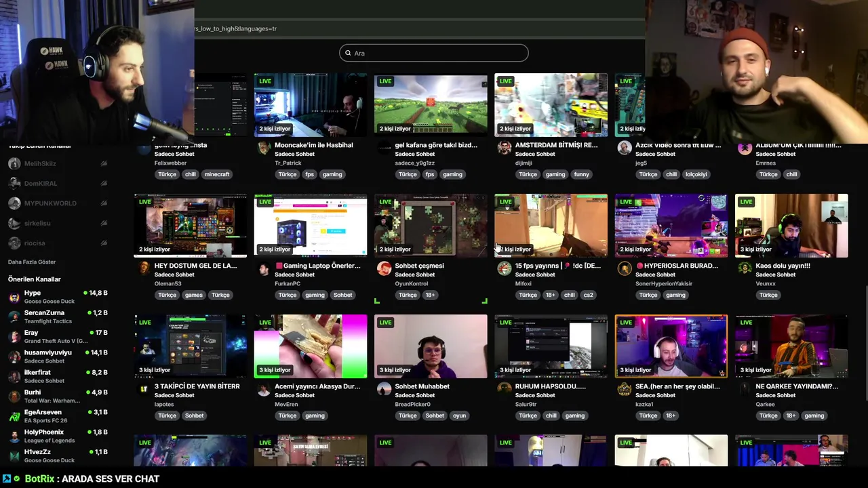Click dijimiji streamer avatar
This screenshot has width=868, height=488.
[504, 148]
